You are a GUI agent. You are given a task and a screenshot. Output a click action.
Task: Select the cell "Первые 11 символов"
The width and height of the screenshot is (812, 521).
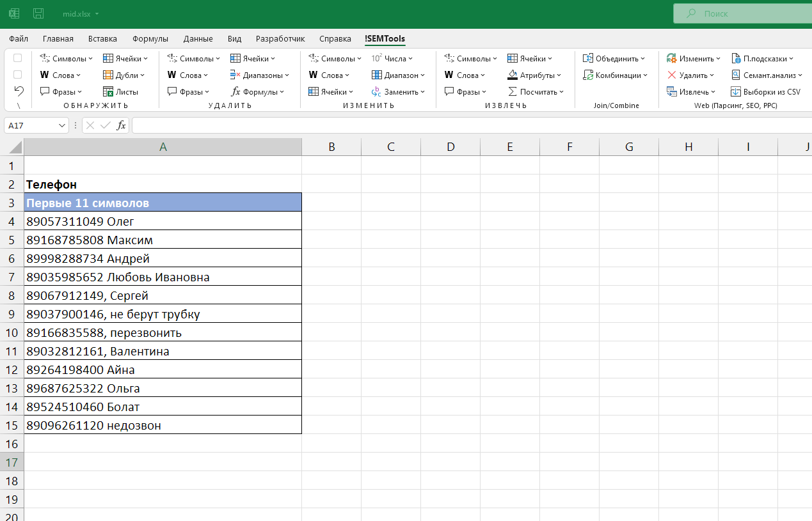[163, 203]
